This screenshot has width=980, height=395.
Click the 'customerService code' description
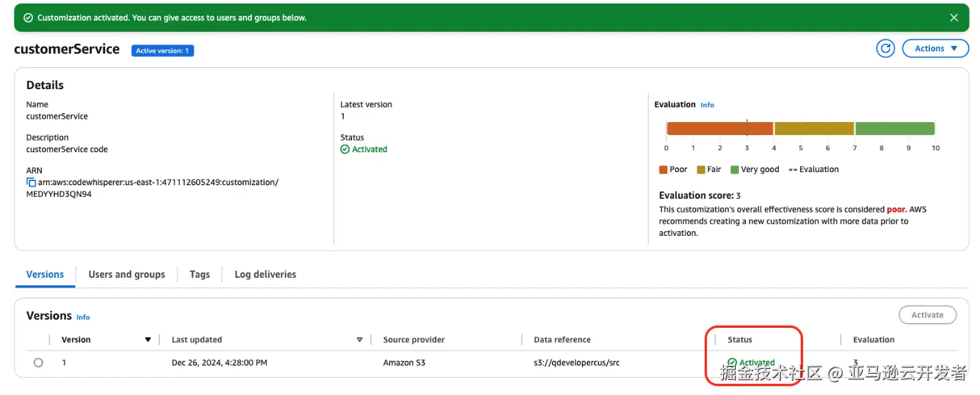67,149
